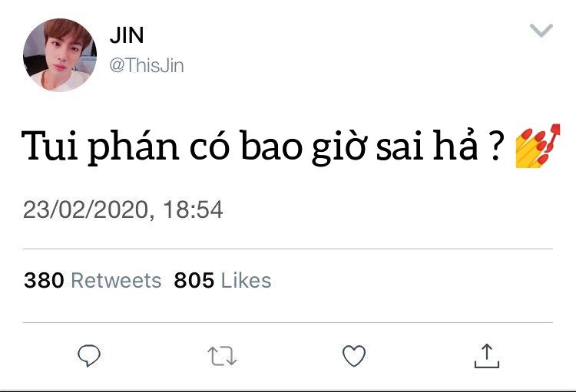This screenshot has height=392, width=576.
Task: Open the @ThisJin handle link
Action: point(147,66)
